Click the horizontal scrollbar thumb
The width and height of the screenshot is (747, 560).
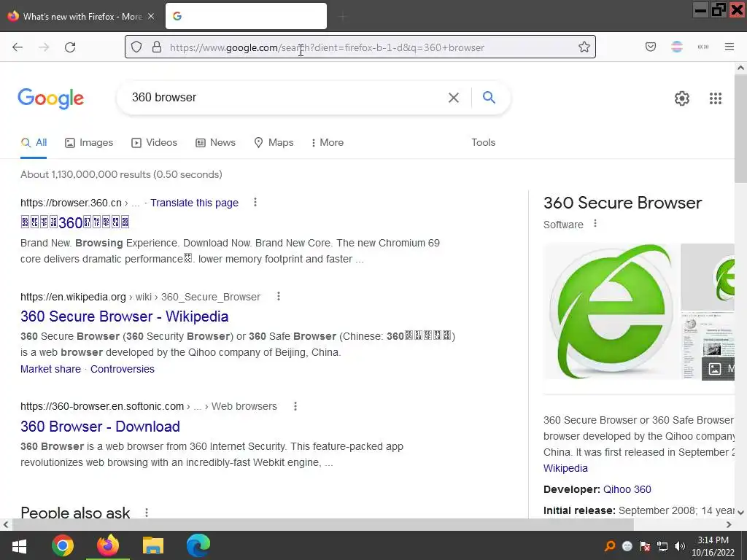point(322,524)
